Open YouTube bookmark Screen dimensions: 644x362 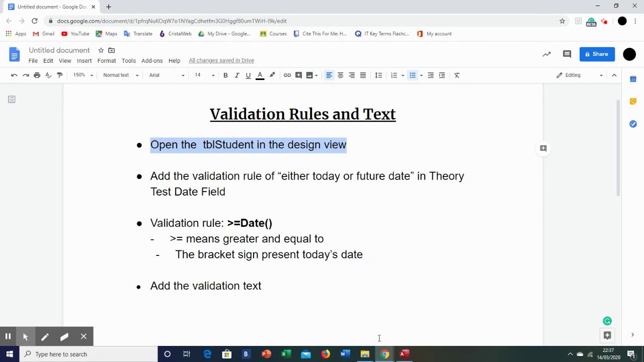pos(75,34)
